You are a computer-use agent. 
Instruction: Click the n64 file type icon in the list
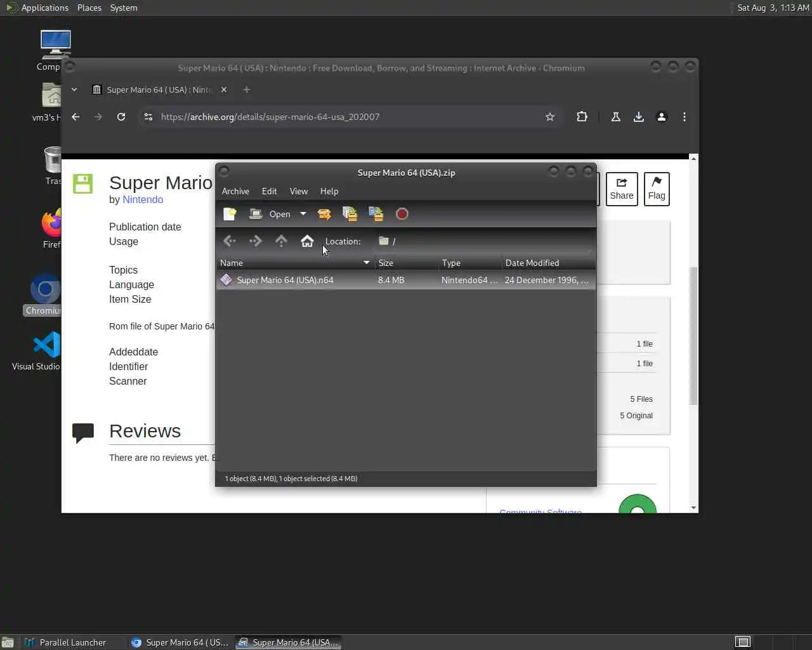(226, 280)
